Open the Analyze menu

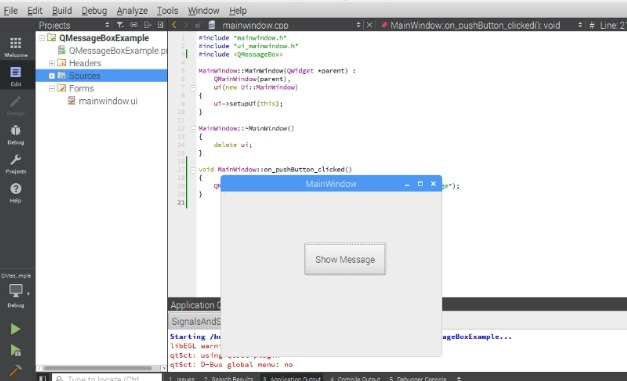(x=132, y=10)
